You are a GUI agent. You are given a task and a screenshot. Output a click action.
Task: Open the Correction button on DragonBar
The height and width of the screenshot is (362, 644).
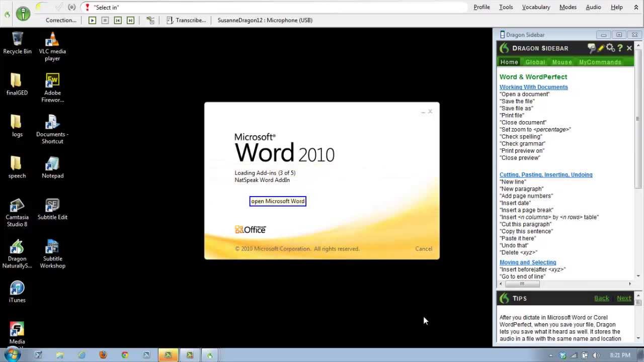tap(61, 20)
